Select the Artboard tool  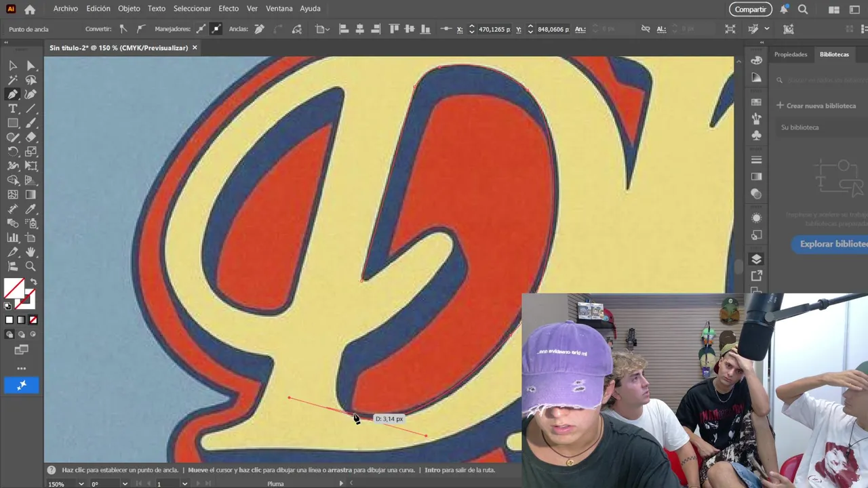click(x=31, y=238)
